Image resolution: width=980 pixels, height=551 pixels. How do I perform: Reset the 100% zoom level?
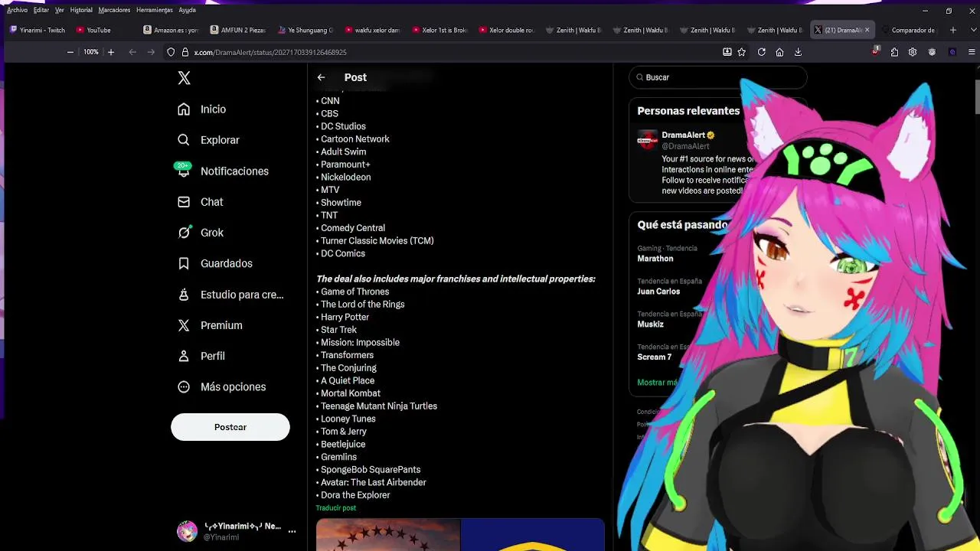[x=91, y=52]
